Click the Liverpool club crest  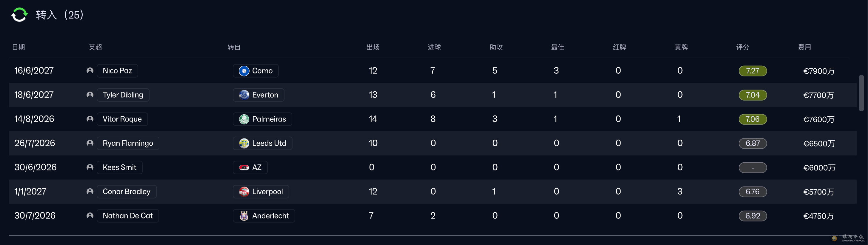point(244,192)
